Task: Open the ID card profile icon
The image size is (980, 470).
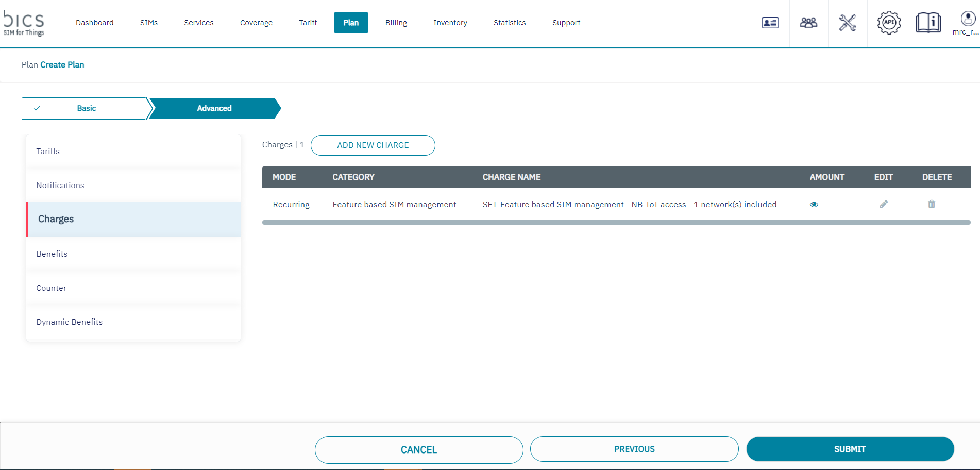Action: point(770,23)
